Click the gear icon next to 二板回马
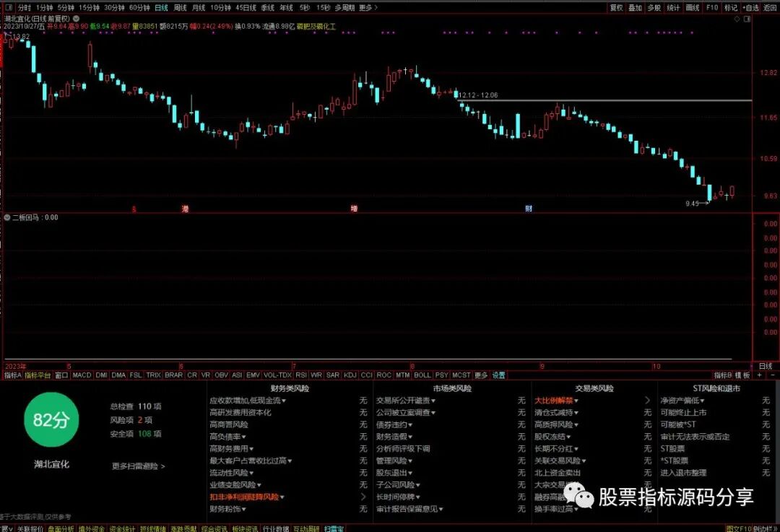The image size is (780, 532). point(7,217)
